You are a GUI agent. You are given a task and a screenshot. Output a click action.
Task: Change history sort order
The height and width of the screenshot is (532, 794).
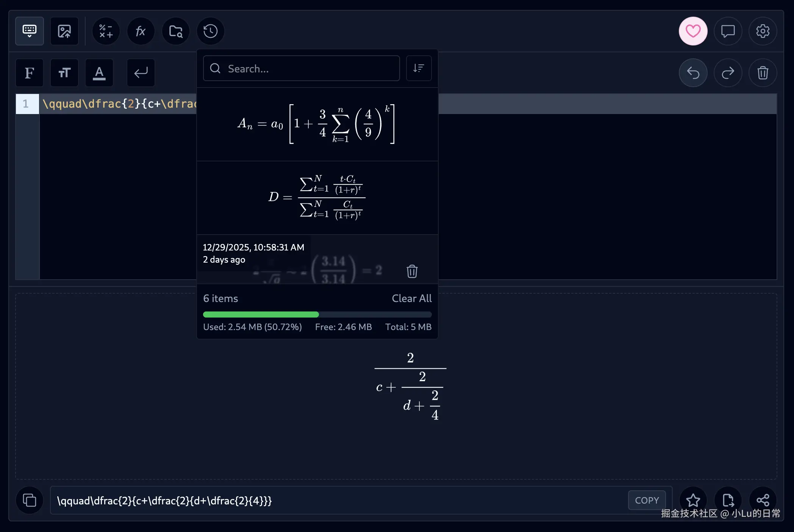tap(419, 68)
